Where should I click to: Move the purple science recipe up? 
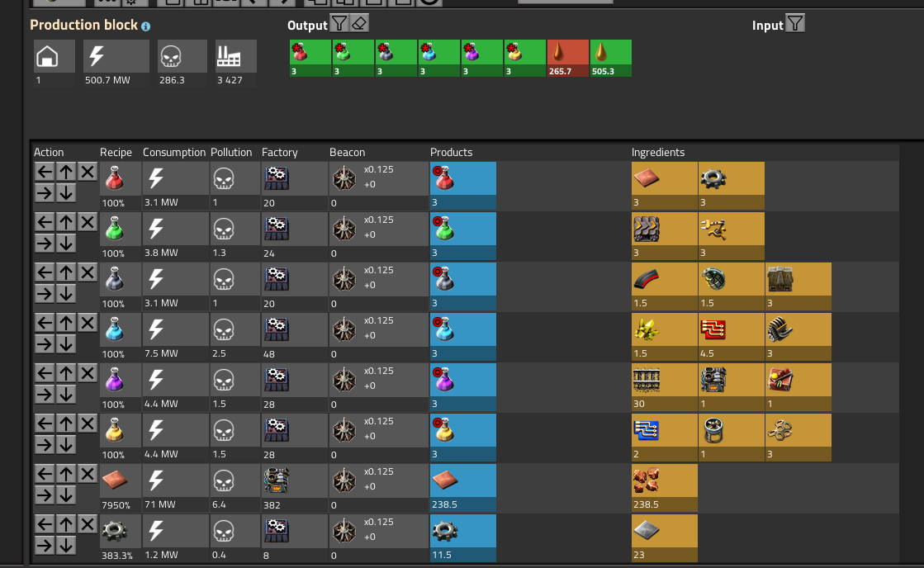[x=66, y=373]
